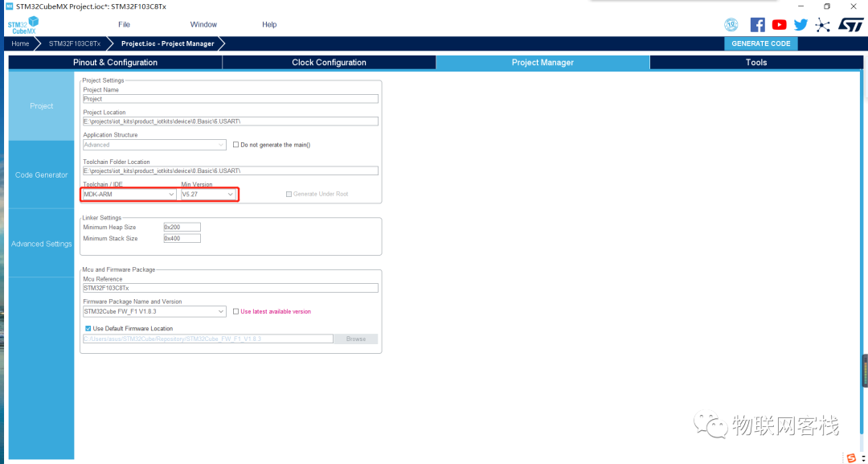Click Project.ioc - Project Manager breadcrumb
This screenshot has height=464, width=868.
pyautogui.click(x=168, y=43)
